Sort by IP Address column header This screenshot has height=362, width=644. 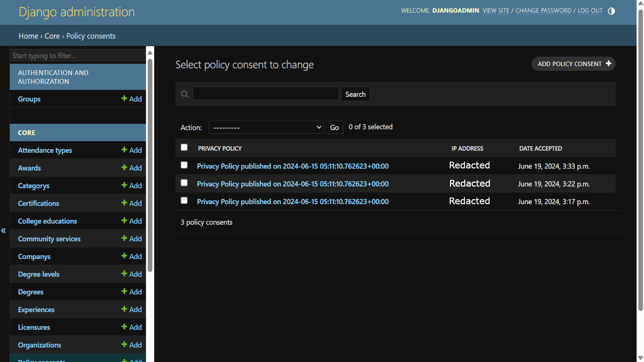click(x=467, y=149)
